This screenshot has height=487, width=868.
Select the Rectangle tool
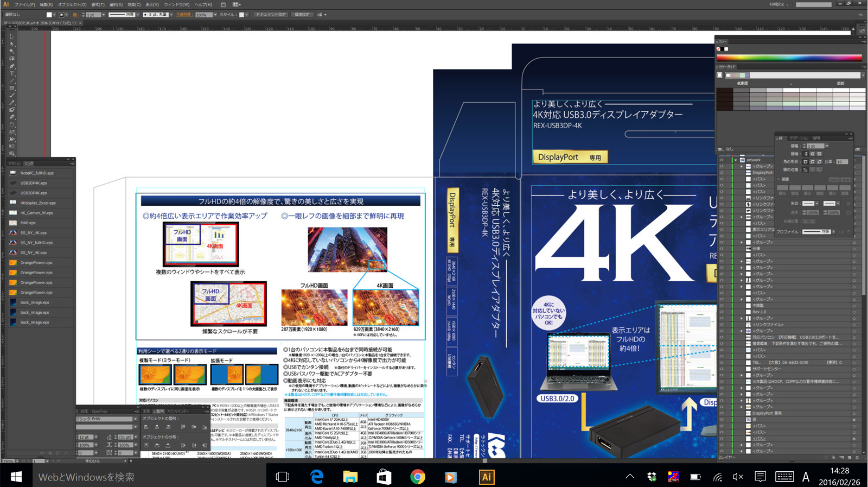click(x=11, y=88)
